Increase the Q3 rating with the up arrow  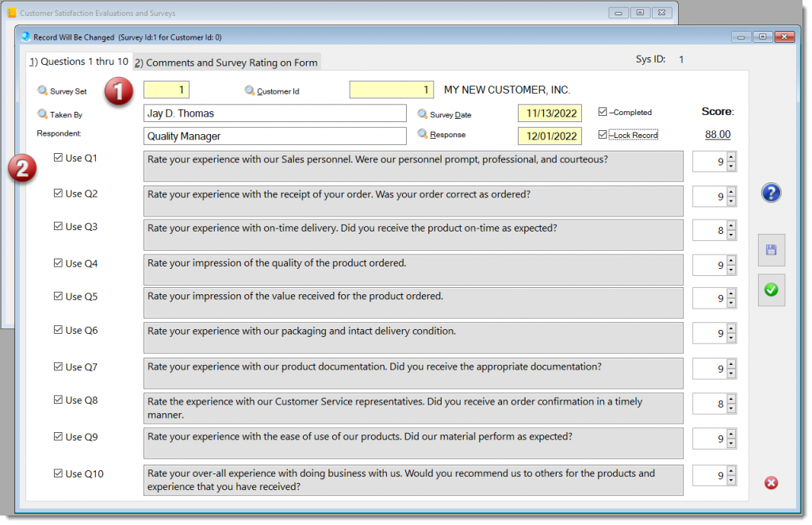(731, 226)
